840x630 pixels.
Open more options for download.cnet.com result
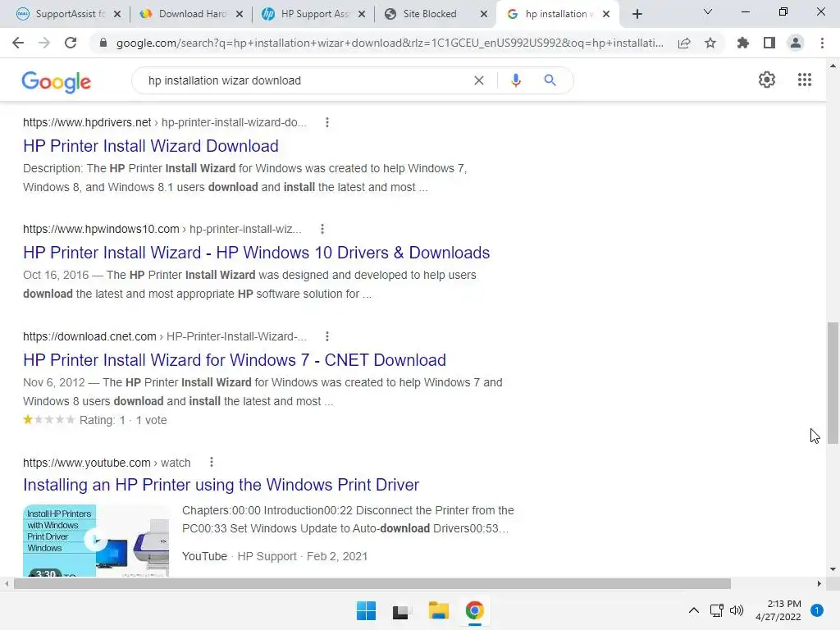326,336
